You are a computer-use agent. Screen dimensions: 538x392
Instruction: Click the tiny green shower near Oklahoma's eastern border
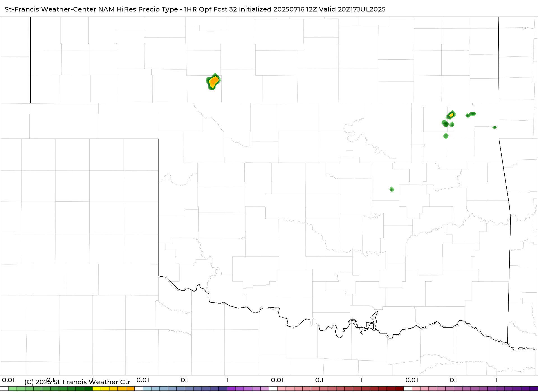point(495,127)
